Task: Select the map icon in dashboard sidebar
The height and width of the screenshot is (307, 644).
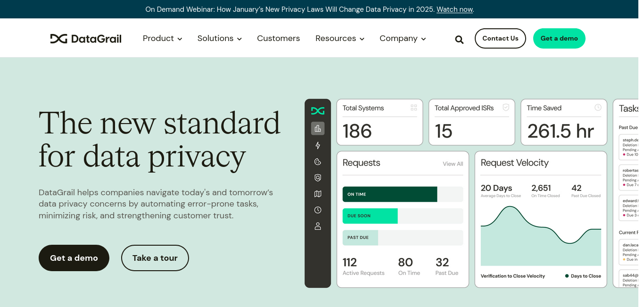Action: (318, 194)
